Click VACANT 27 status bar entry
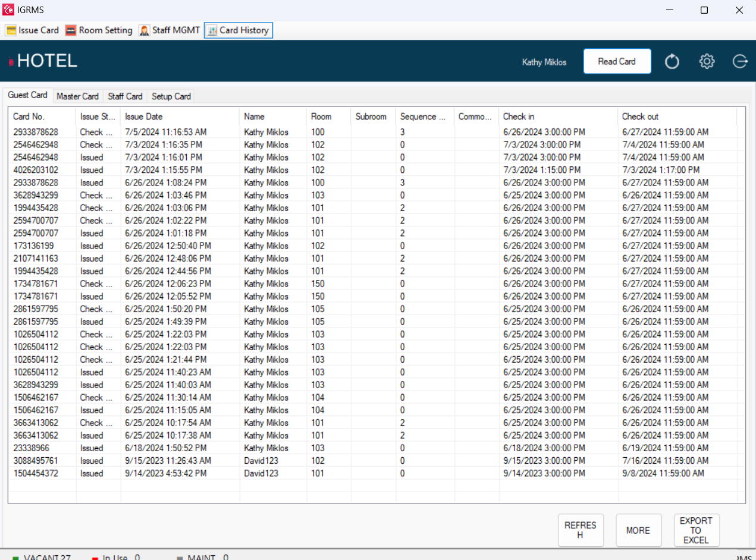 tap(42, 557)
